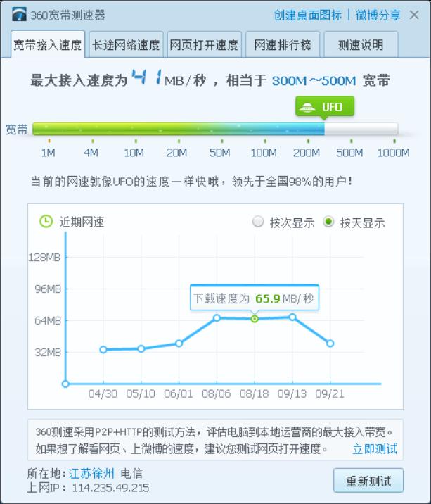Click the 立即测试 link
Viewport: 431px width, 504px height.
pyautogui.click(x=375, y=449)
